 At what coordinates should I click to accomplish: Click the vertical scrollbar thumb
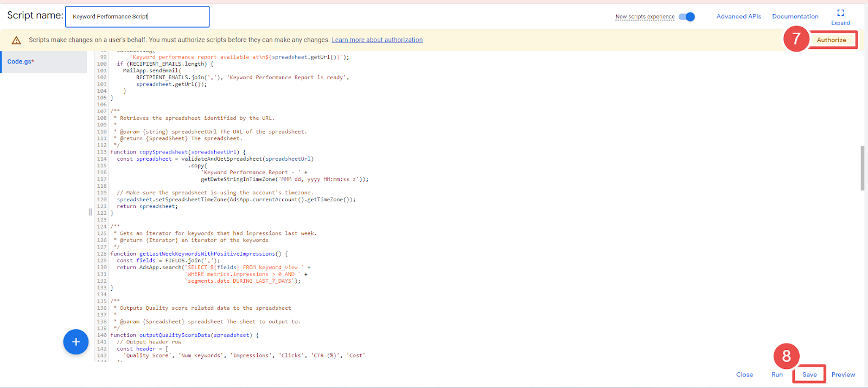pyautogui.click(x=863, y=168)
